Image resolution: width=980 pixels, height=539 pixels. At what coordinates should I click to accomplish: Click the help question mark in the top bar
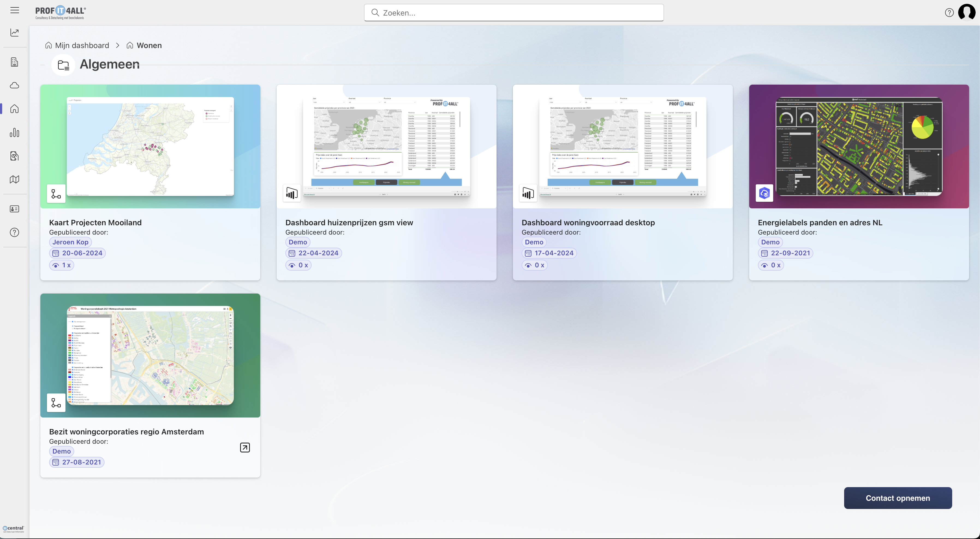pyautogui.click(x=949, y=12)
